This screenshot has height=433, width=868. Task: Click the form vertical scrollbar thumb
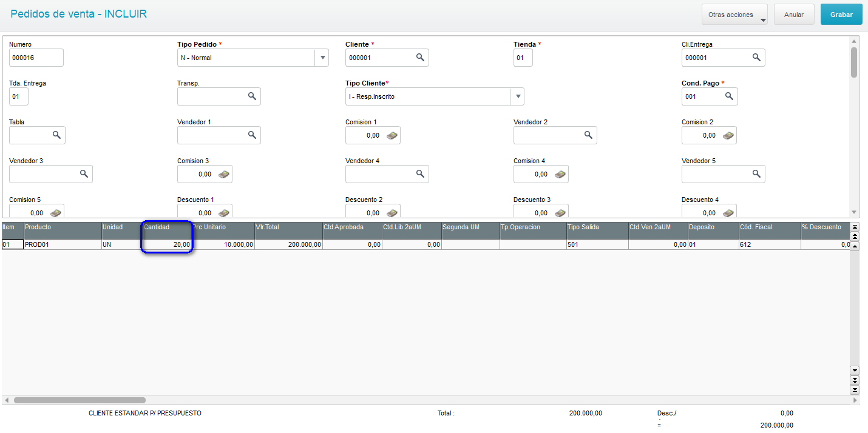854,62
